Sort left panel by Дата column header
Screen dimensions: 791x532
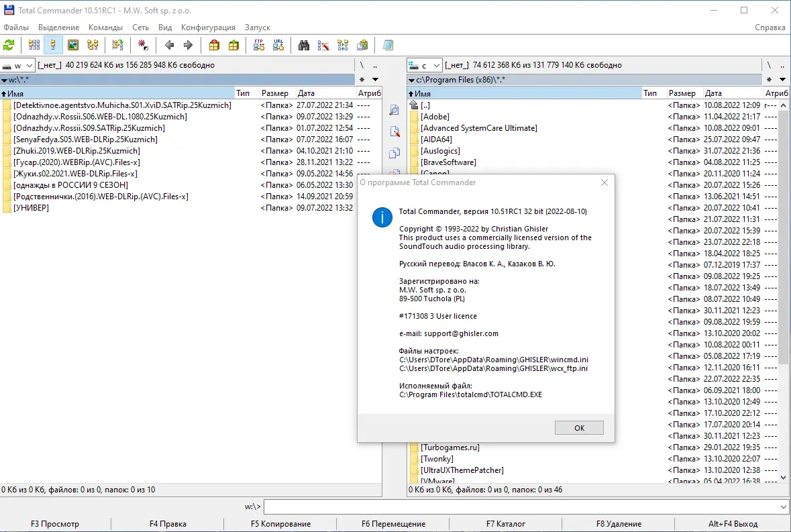(x=325, y=93)
